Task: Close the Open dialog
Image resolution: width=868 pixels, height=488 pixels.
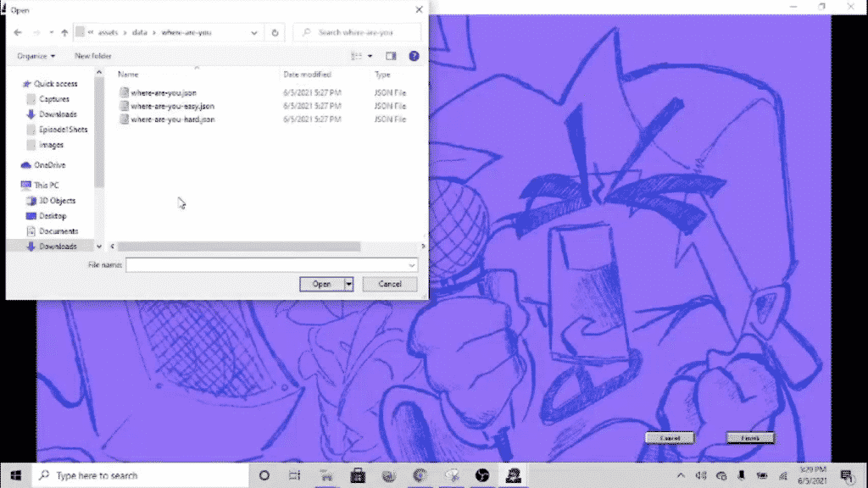Action: 419,9
